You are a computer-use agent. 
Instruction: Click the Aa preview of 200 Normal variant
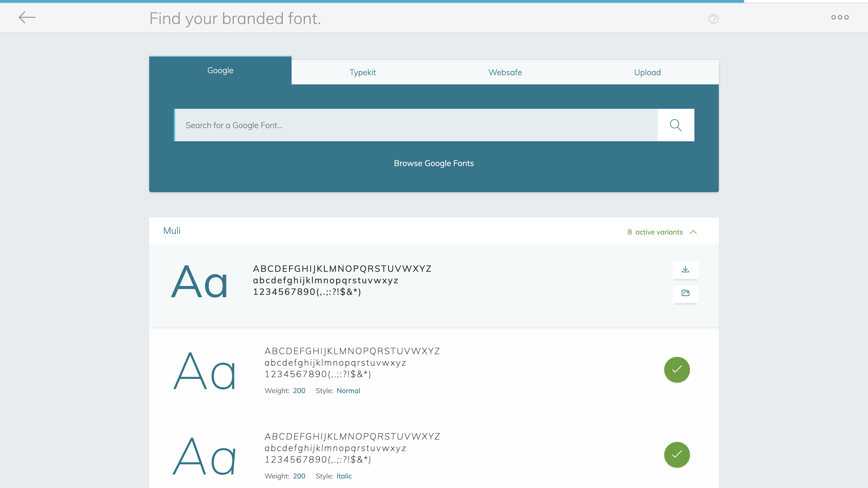tap(204, 371)
